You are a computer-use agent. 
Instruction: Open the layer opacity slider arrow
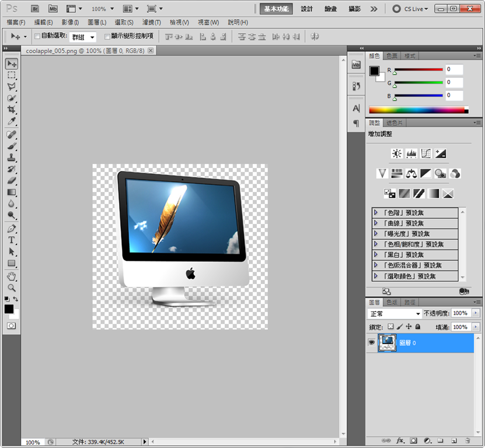click(x=476, y=313)
